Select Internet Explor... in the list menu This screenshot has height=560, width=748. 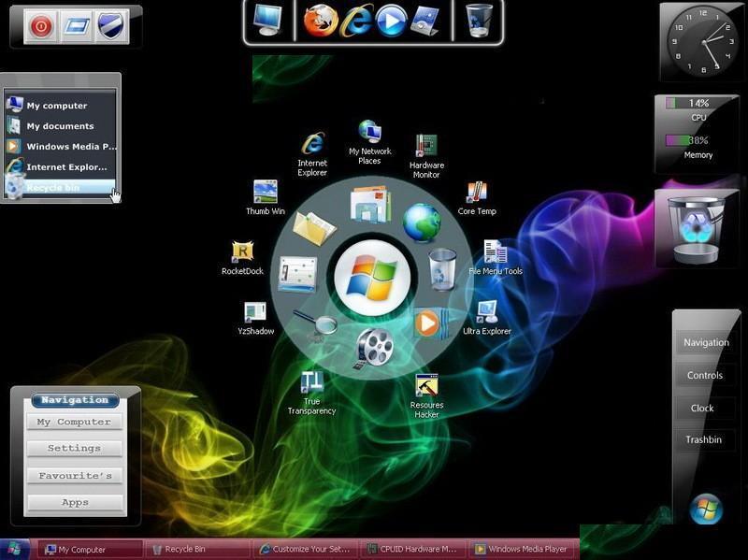click(60, 167)
